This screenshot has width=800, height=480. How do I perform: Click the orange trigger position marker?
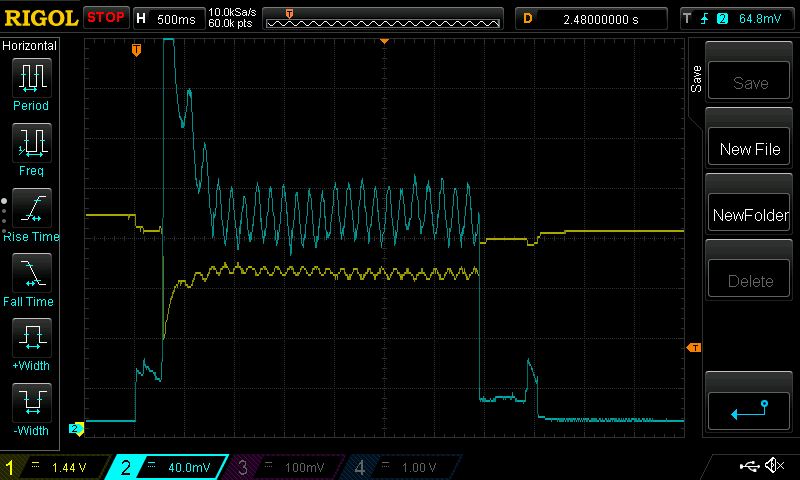coord(137,50)
